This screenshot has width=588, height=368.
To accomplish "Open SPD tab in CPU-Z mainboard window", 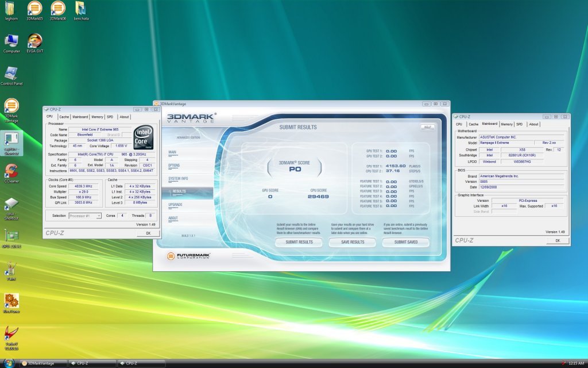I will click(519, 124).
